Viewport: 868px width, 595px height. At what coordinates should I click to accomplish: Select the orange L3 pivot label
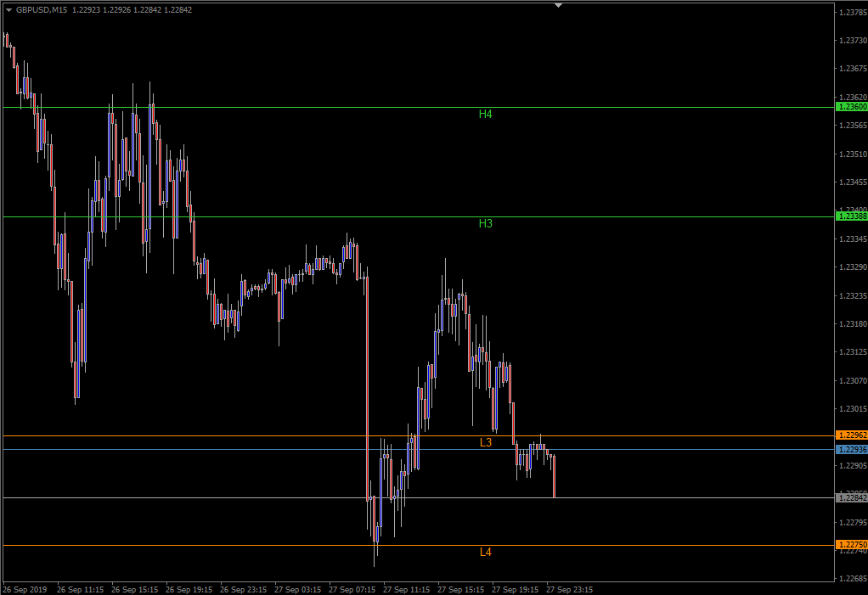pos(486,442)
